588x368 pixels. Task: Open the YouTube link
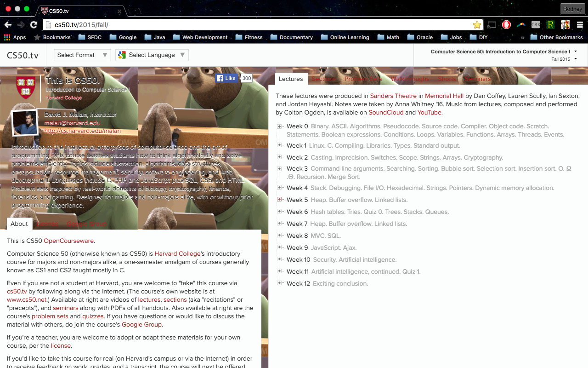(x=429, y=112)
